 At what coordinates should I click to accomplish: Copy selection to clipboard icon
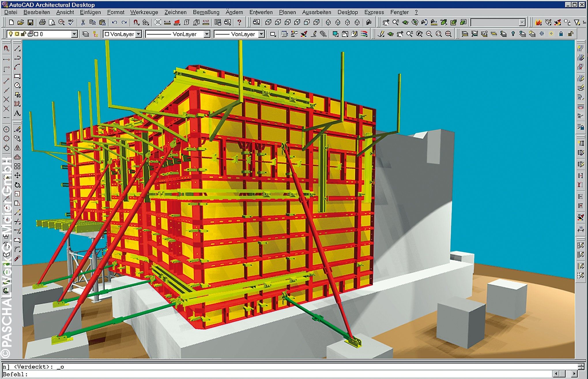click(93, 22)
